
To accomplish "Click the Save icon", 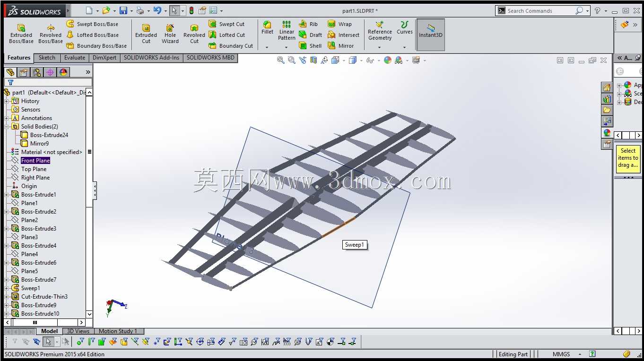I will point(123,10).
